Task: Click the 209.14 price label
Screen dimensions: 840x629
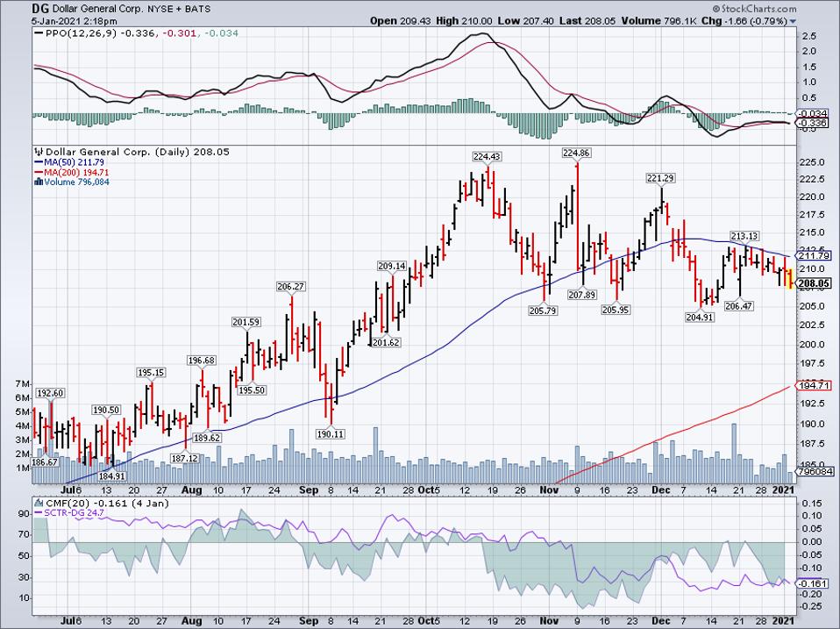Action: pos(392,267)
